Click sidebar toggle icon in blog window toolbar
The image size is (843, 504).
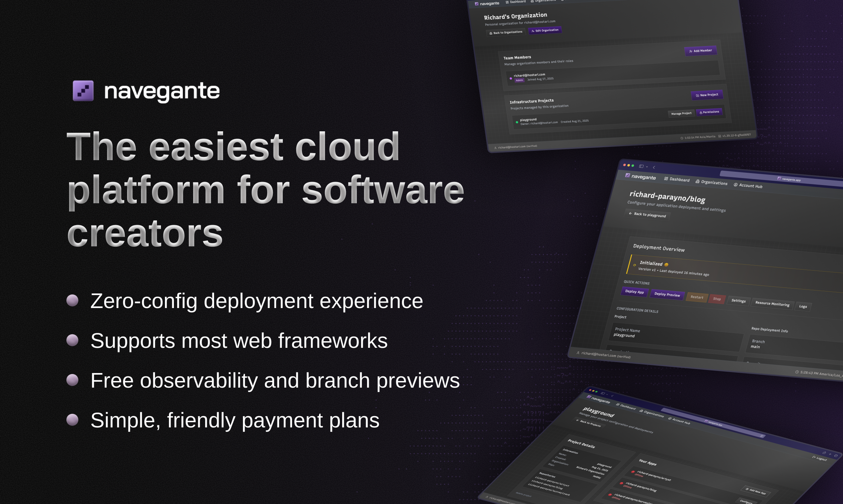(641, 166)
